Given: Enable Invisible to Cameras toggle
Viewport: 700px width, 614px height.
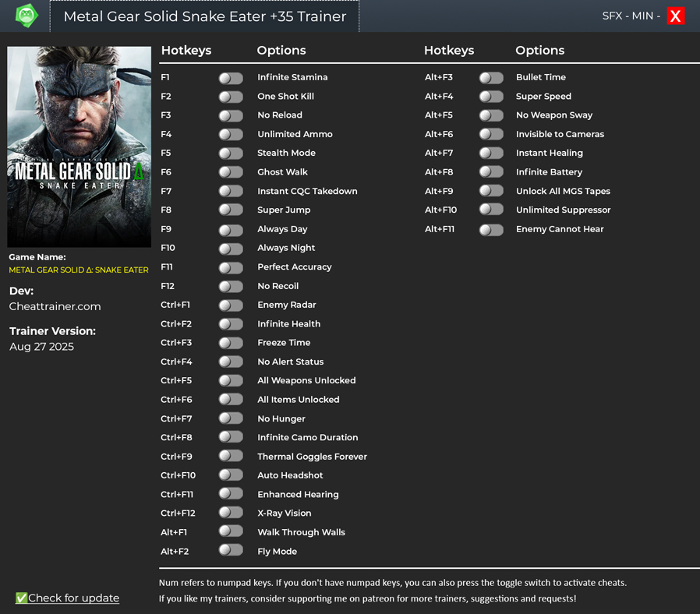Looking at the screenshot, I should click(491, 134).
